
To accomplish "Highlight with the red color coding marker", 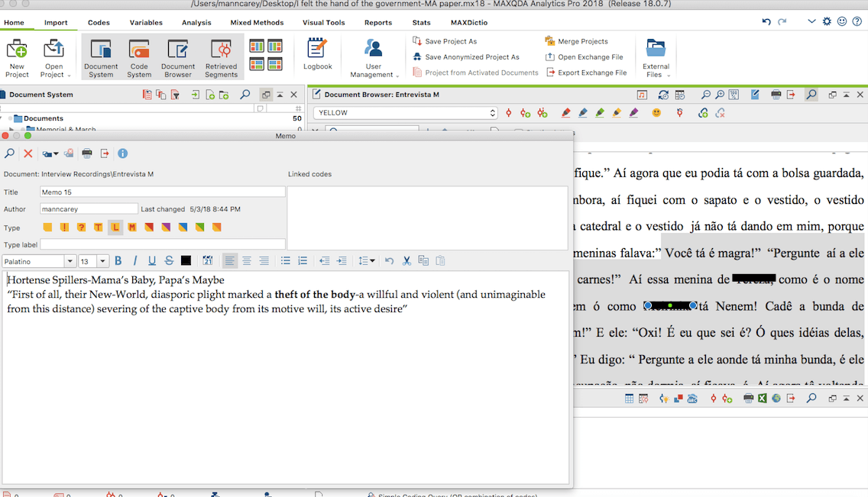I will click(565, 113).
